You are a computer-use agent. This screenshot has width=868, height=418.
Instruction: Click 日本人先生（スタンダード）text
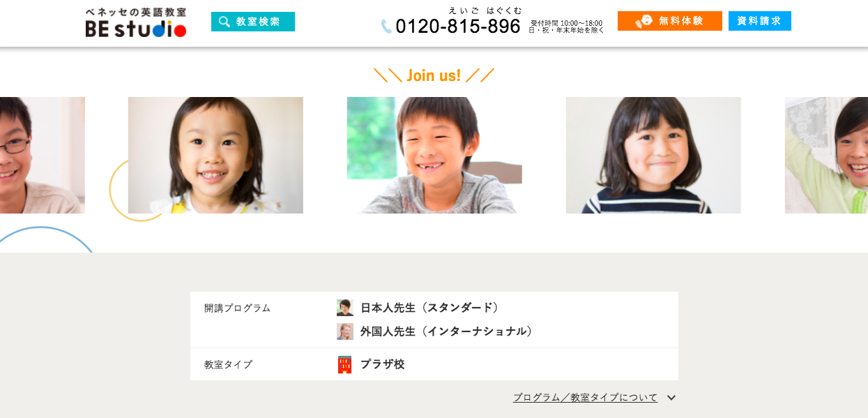coord(430,308)
